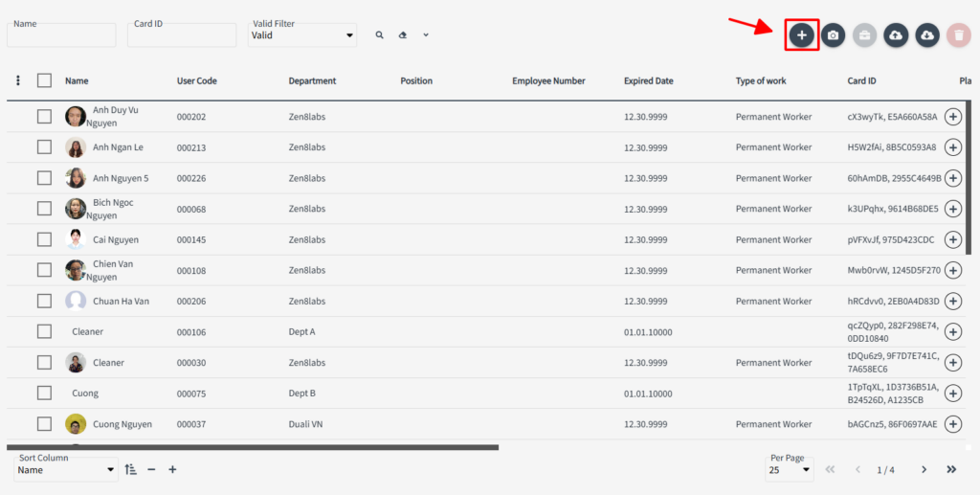Screen dimensions: 980x495
Task: Expand the Per Page dropdown
Action: pos(791,469)
